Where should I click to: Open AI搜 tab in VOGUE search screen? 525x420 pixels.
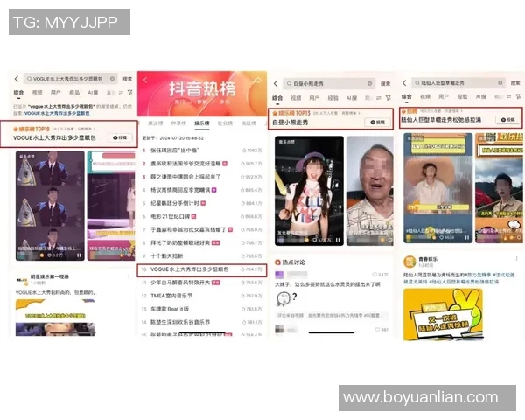(93, 93)
